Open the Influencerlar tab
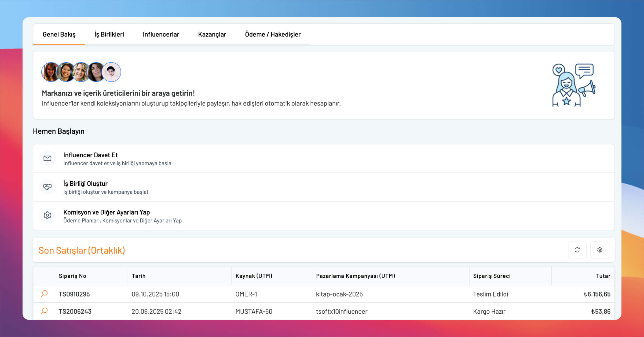The width and height of the screenshot is (644, 337). click(x=161, y=34)
